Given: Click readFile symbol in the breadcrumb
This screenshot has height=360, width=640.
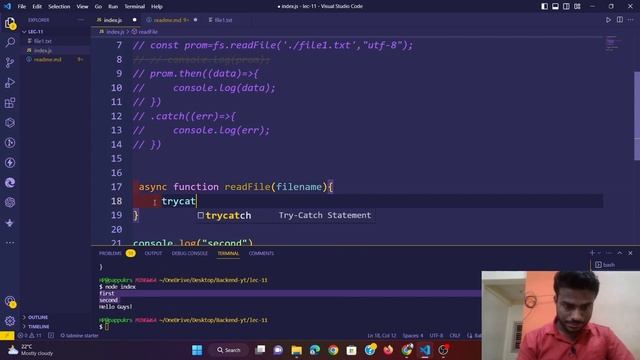Looking at the screenshot, I should (147, 32).
